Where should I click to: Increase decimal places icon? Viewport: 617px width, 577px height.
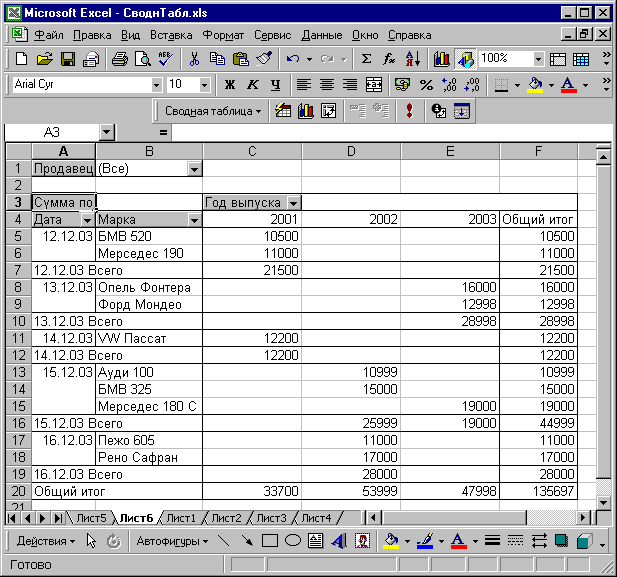coord(449,85)
